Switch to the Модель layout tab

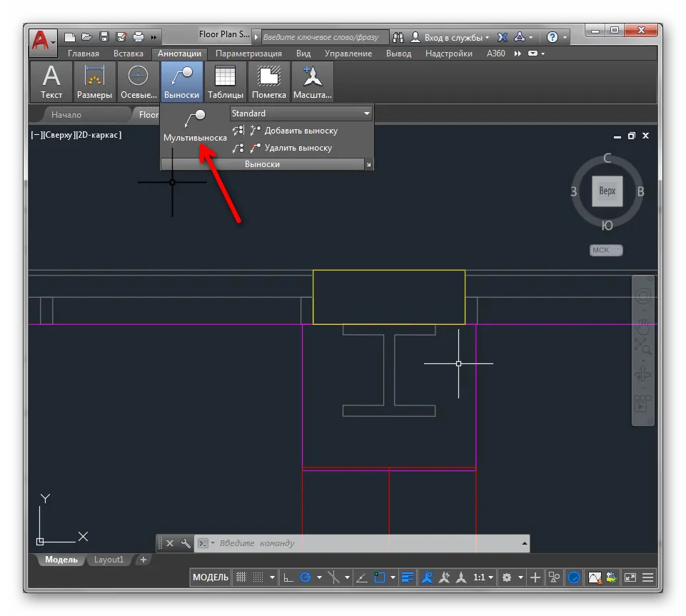point(61,560)
